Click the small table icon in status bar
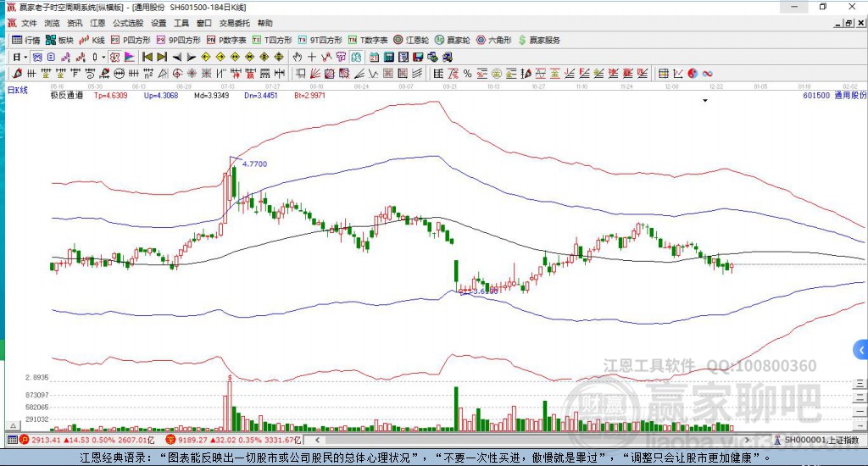Image resolution: width=868 pixels, height=466 pixels. pos(12,440)
